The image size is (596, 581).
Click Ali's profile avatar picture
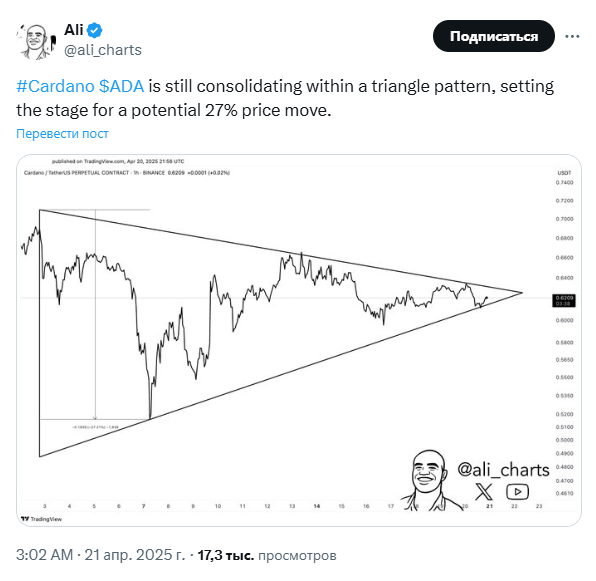tap(36, 41)
